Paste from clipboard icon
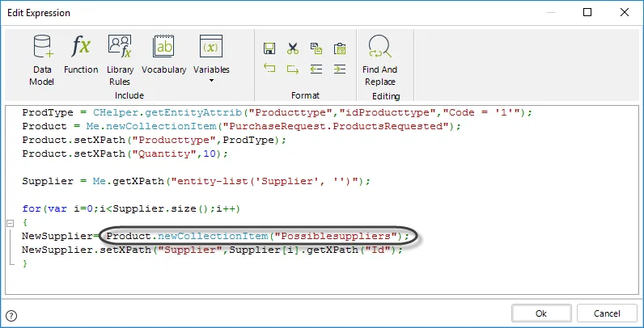Viewport: 644px width, 328px height. pyautogui.click(x=340, y=48)
